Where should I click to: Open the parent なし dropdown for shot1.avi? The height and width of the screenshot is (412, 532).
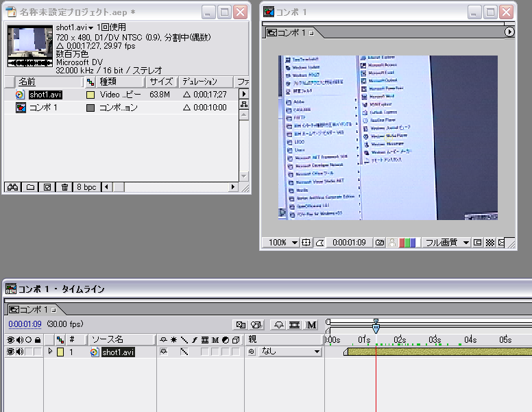290,352
